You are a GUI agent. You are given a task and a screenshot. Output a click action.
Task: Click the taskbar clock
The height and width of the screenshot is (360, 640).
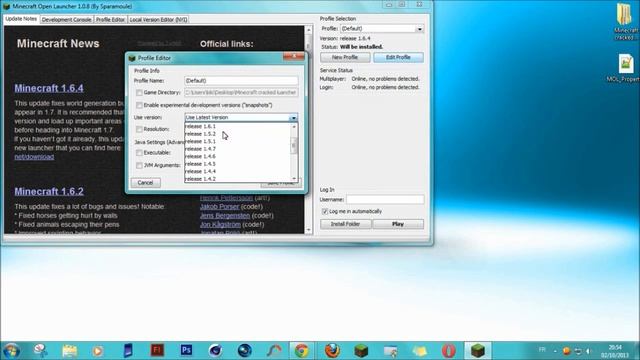615,351
